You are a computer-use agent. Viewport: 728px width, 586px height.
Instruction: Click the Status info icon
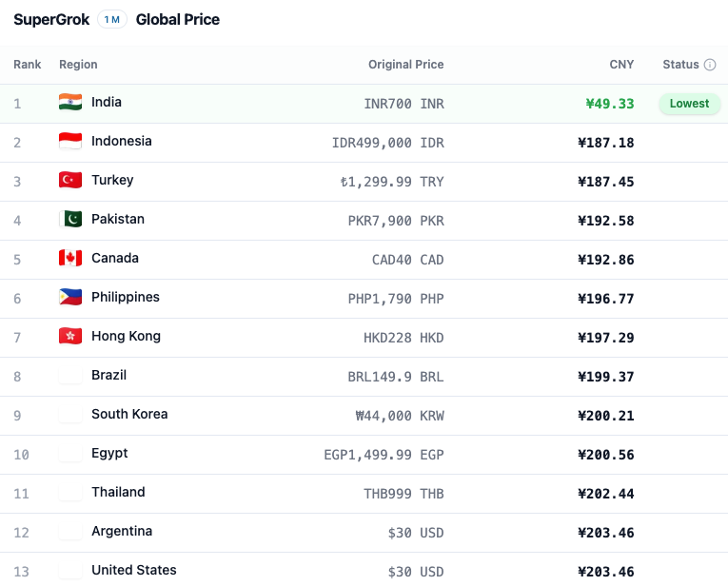pyautogui.click(x=709, y=65)
